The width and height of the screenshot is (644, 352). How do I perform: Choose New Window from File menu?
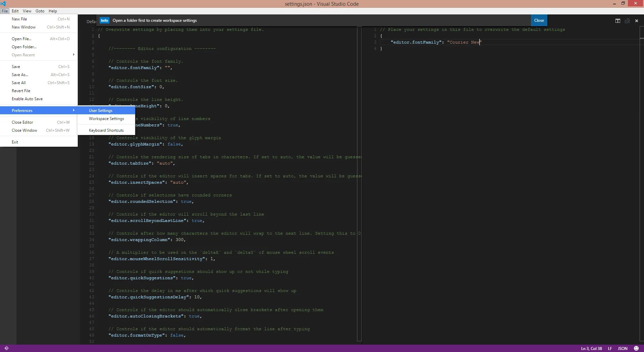coord(39,27)
